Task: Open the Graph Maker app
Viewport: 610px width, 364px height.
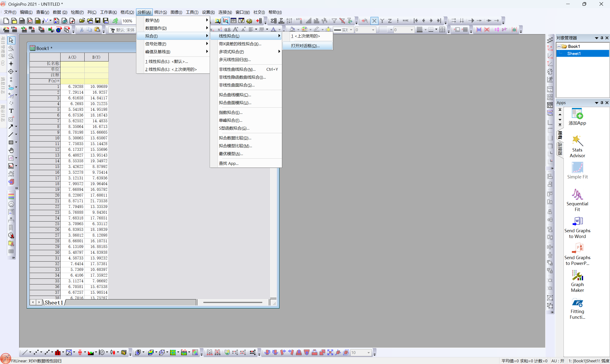Action: point(577,281)
